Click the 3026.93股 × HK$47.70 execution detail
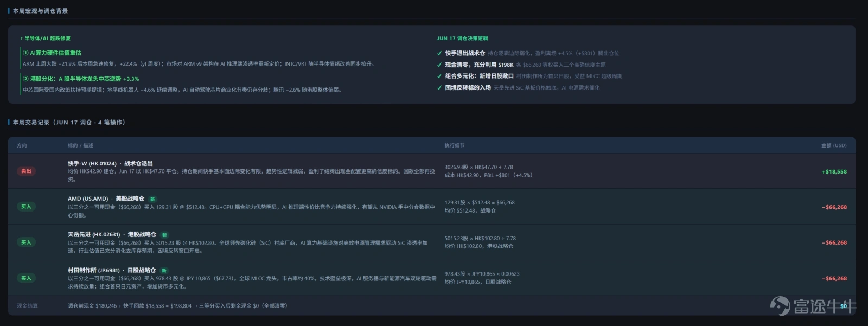 pyautogui.click(x=479, y=168)
